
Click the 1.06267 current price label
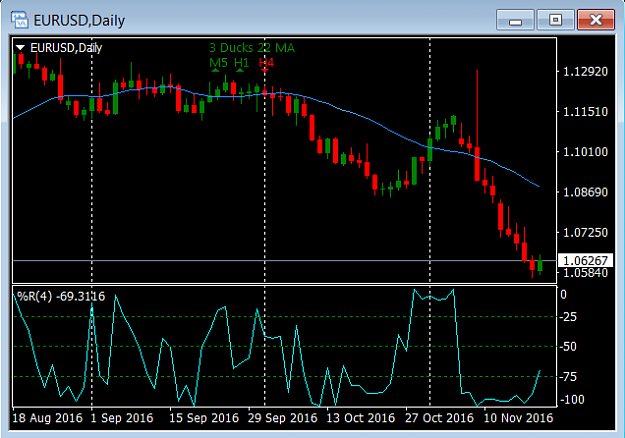coord(585,261)
